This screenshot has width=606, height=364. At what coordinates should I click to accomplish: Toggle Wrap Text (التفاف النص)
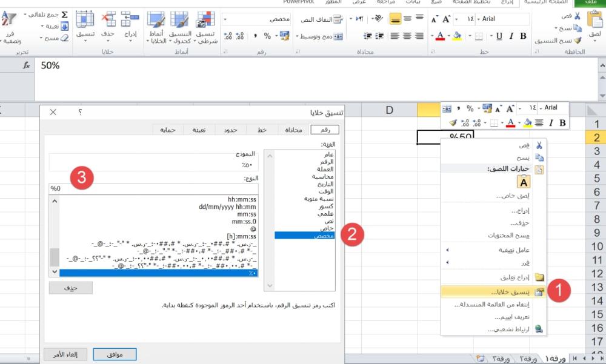322,19
